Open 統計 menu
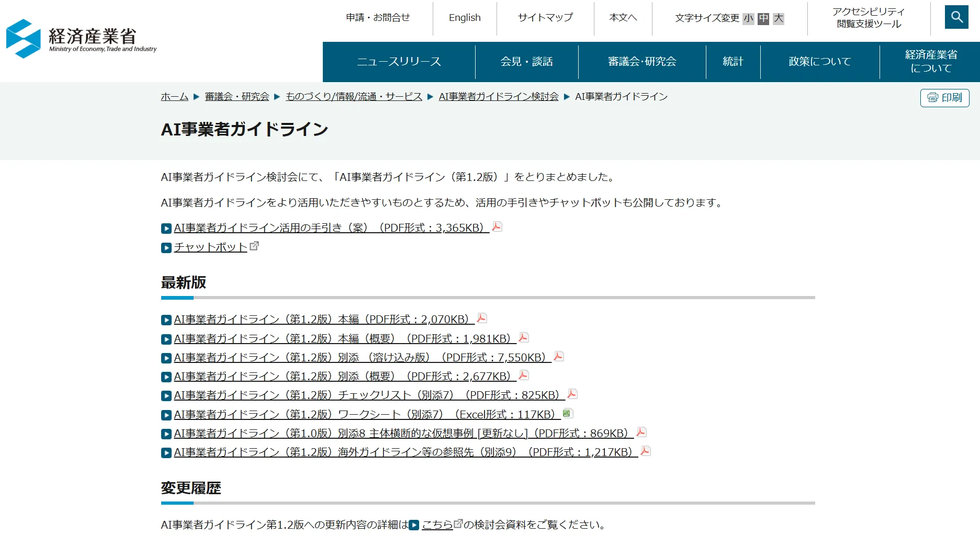980x535 pixels. tap(733, 62)
